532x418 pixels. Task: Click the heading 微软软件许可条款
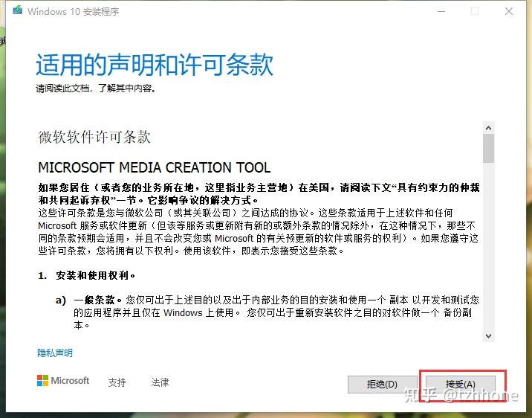click(94, 137)
